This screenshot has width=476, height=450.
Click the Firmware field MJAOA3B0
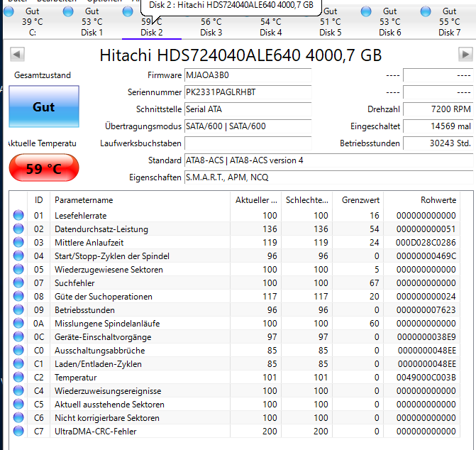coord(248,75)
